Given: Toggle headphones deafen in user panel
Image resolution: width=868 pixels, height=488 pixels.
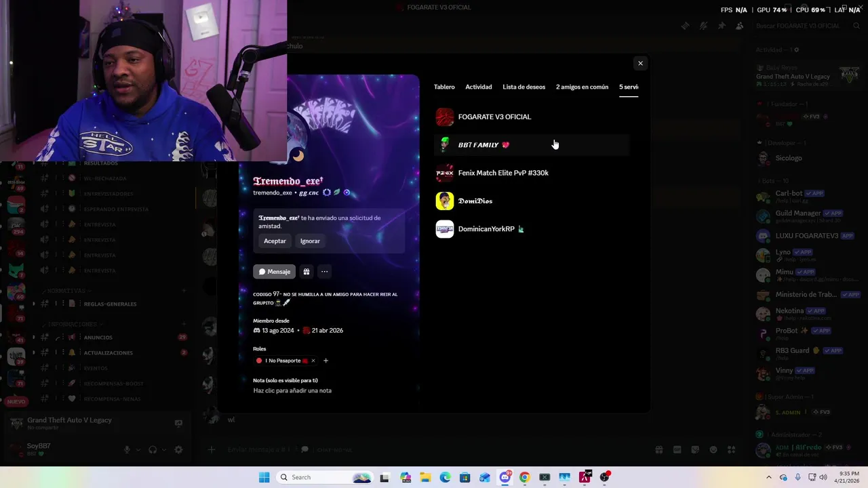Looking at the screenshot, I should 153,449.
